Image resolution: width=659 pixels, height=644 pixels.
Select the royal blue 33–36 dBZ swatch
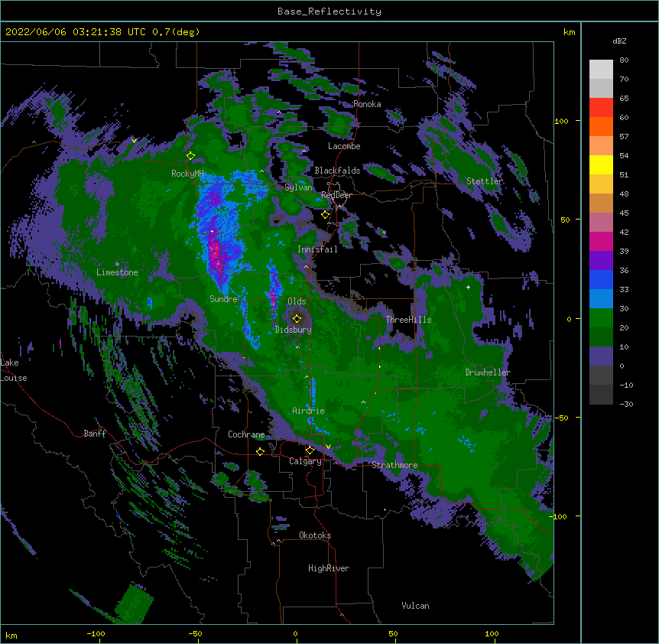(x=601, y=279)
